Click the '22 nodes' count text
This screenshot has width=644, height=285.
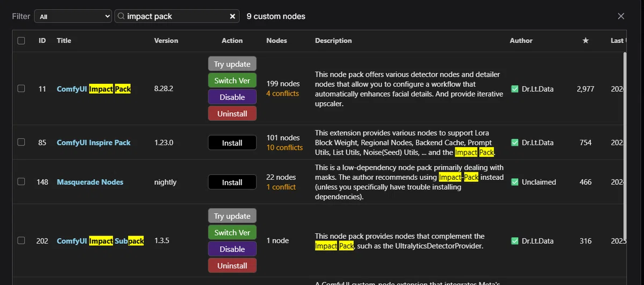point(281,177)
